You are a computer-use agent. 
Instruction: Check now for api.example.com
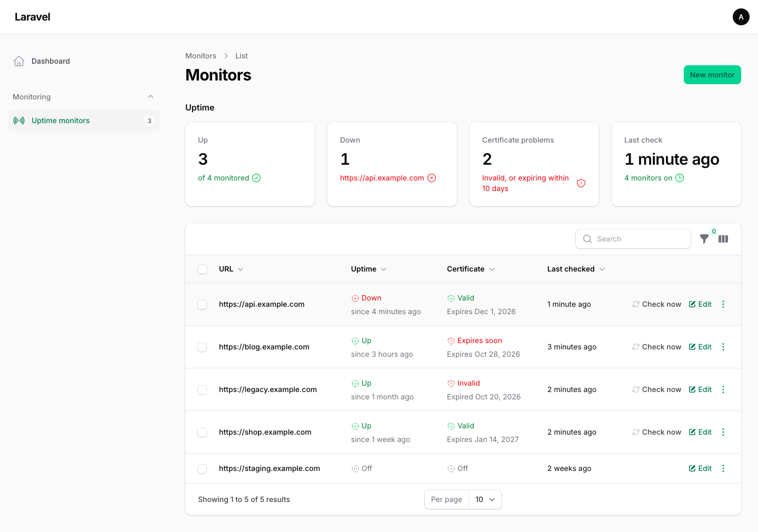[x=656, y=304]
